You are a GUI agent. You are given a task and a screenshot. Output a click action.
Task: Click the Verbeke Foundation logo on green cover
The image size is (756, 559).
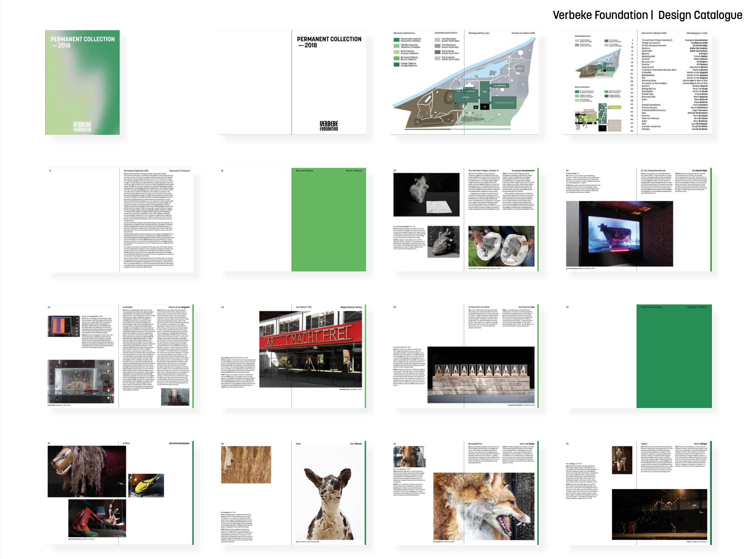[82, 126]
